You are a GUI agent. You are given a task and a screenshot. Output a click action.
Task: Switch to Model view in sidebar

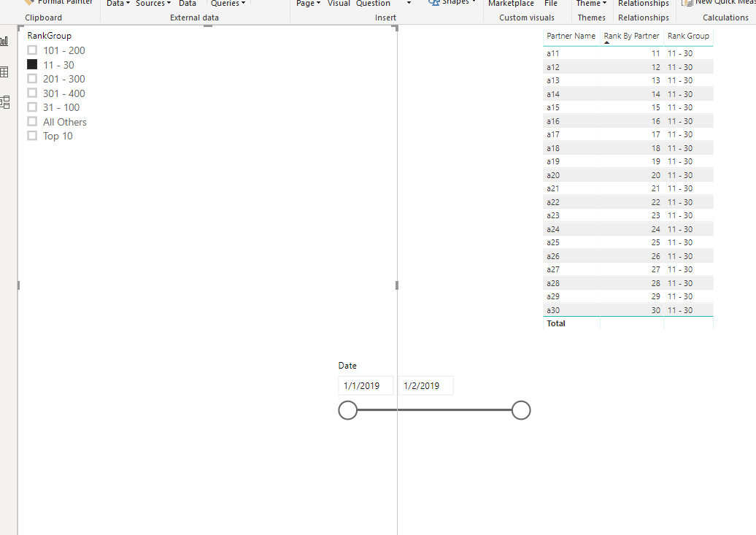5,102
